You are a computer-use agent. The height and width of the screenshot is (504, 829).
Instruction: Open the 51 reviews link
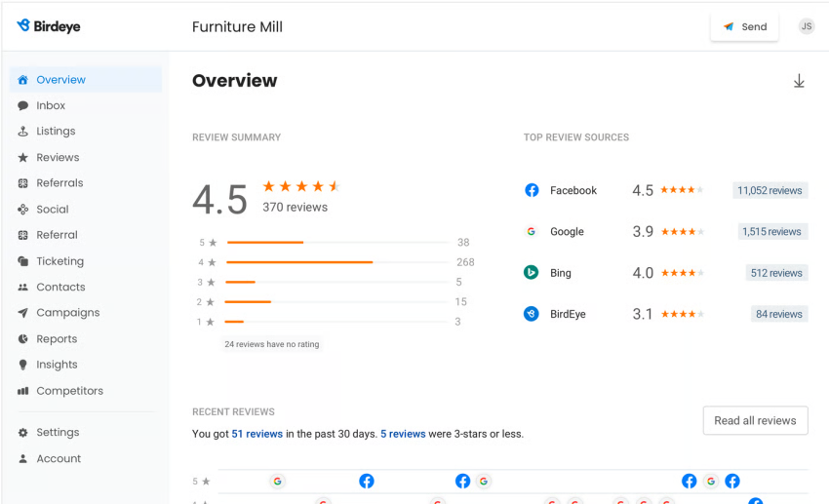tap(257, 434)
